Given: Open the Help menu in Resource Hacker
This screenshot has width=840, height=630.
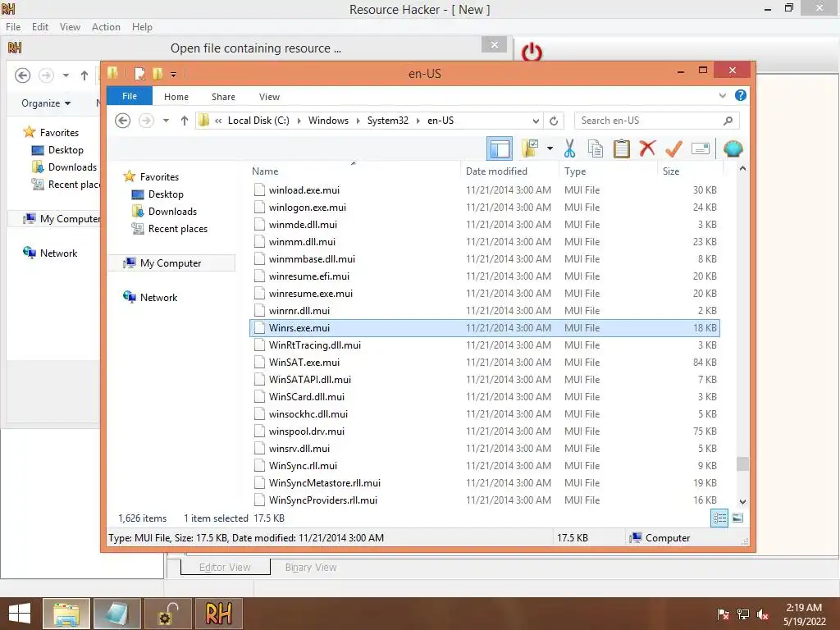Looking at the screenshot, I should coord(142,27).
